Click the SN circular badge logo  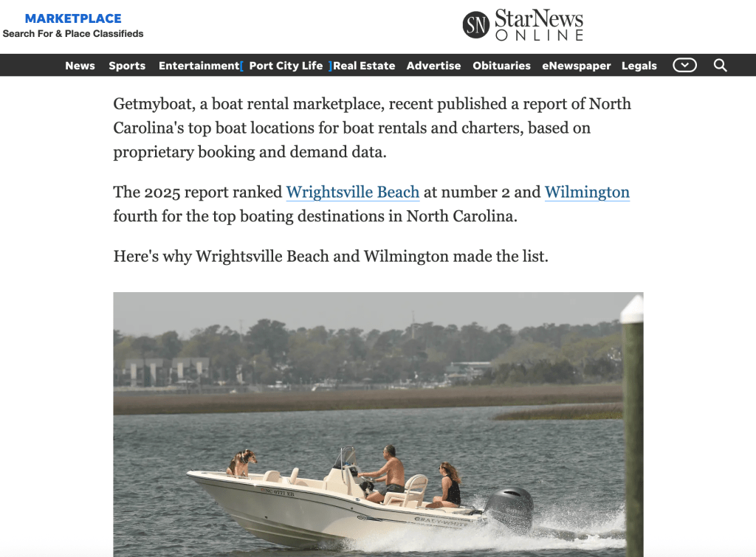476,25
